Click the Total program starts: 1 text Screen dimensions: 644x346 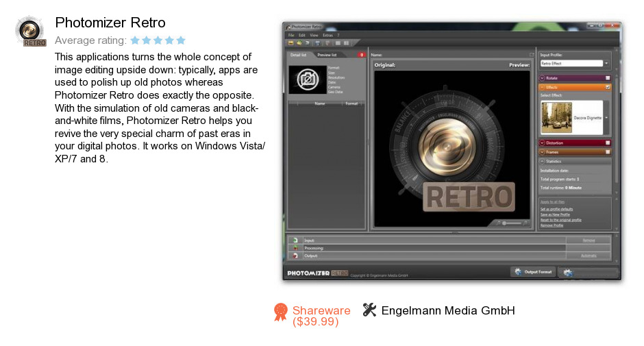pyautogui.click(x=560, y=179)
